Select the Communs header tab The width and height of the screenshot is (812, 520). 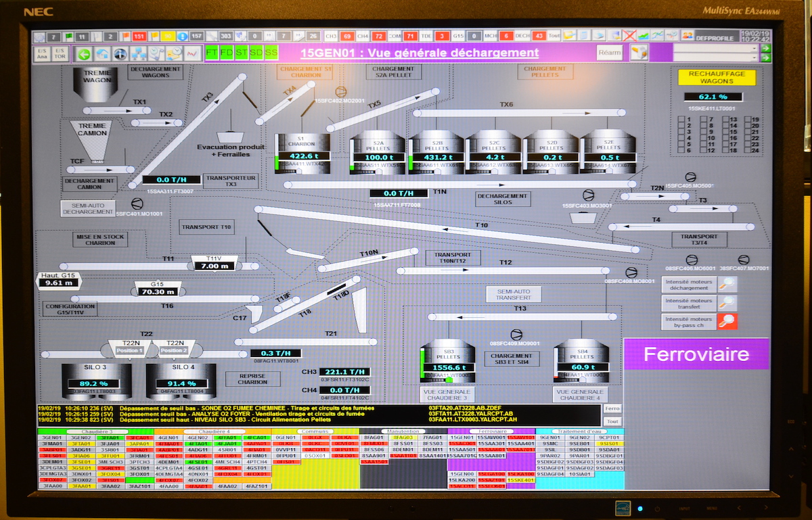pos(315,431)
